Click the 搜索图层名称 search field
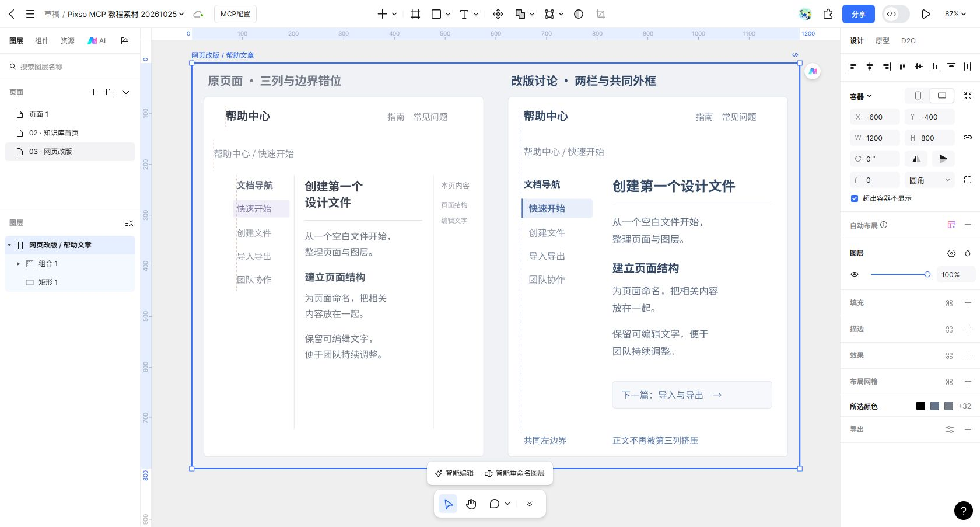980x527 pixels. (x=70, y=67)
